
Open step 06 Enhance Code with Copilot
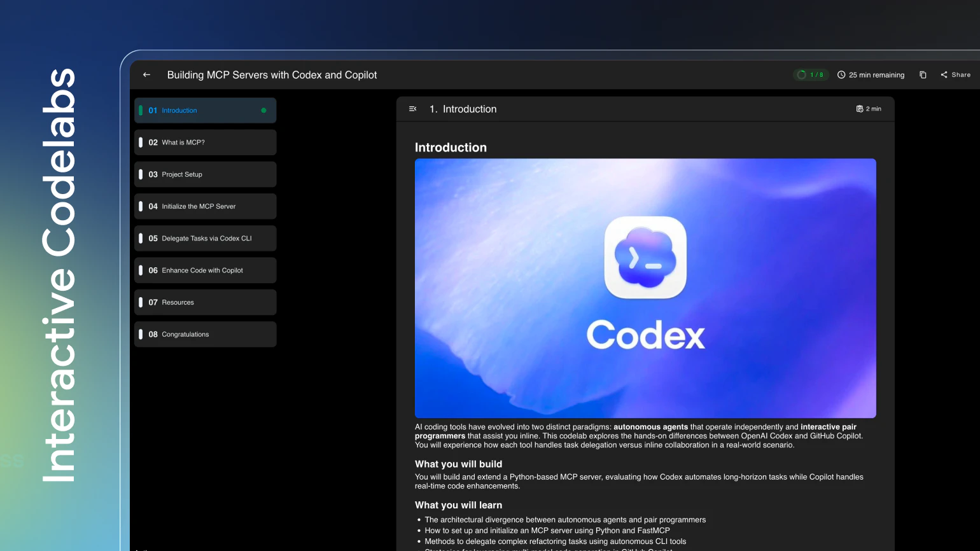(x=205, y=270)
